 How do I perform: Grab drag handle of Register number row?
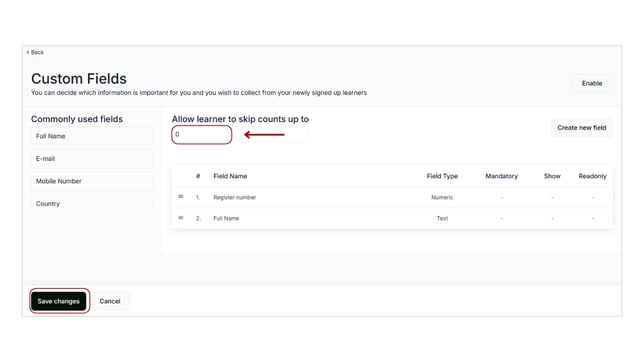(x=181, y=197)
